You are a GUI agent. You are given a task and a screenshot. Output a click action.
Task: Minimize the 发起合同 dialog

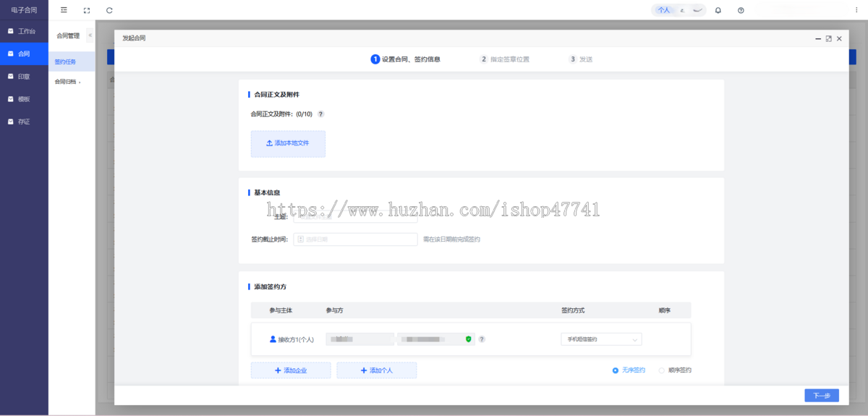click(817, 38)
